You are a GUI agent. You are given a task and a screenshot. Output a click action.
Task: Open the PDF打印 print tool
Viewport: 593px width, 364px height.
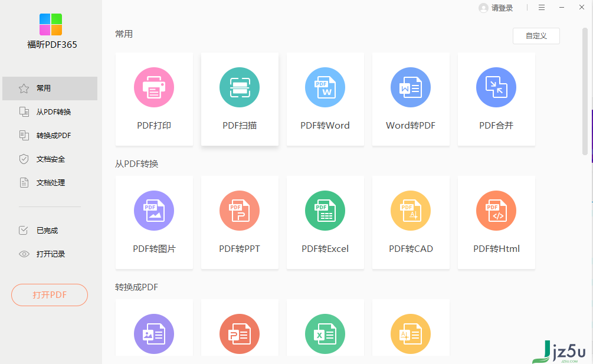click(x=154, y=99)
